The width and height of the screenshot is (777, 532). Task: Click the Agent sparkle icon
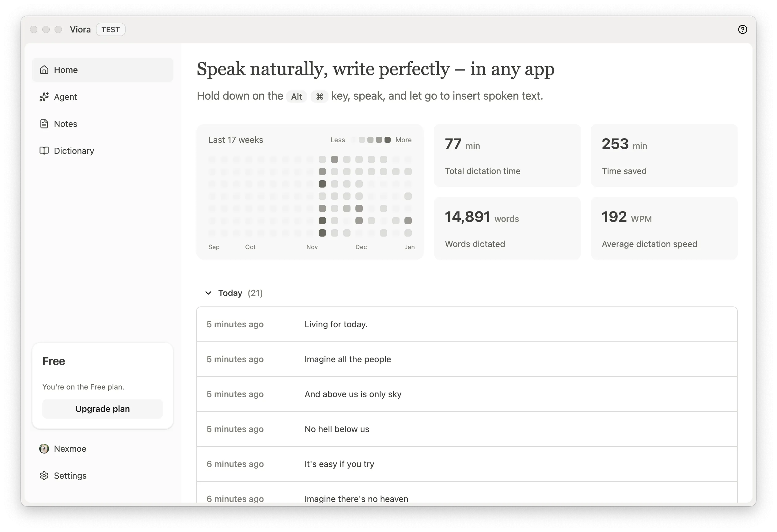pos(44,97)
